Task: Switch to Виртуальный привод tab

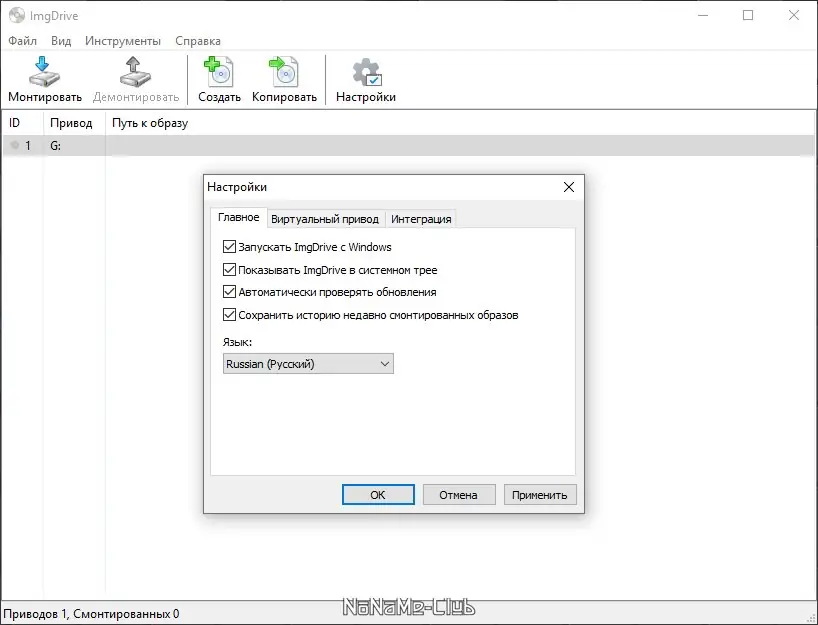Action: 325,219
